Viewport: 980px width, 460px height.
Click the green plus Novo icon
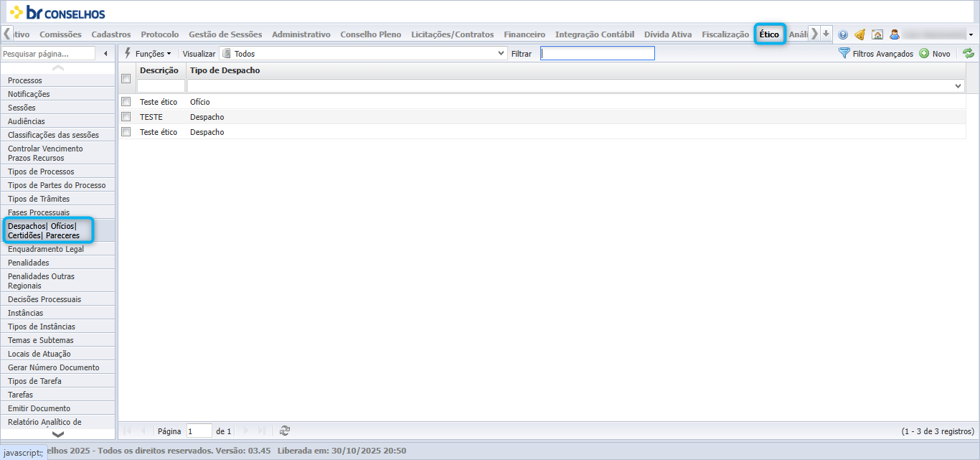[924, 53]
